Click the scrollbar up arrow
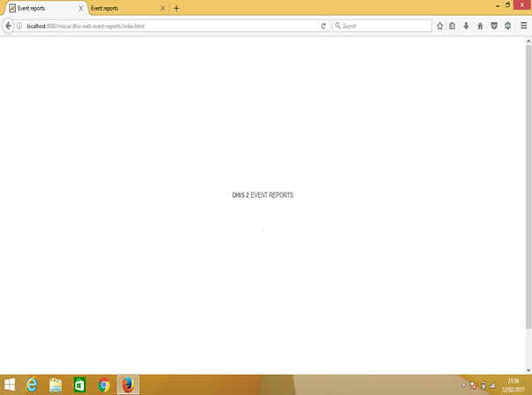The image size is (532, 395). tap(528, 41)
